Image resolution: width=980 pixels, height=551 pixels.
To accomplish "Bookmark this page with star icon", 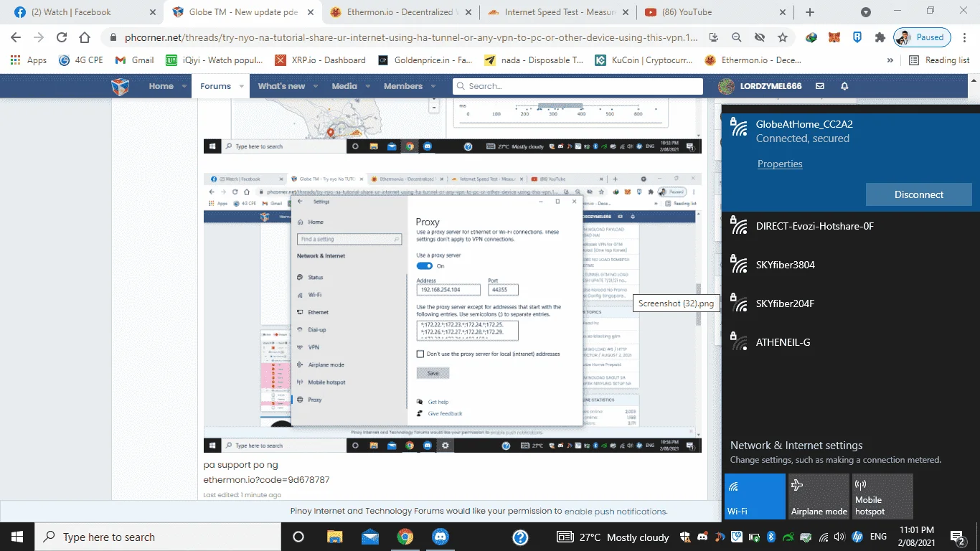I will click(x=783, y=37).
